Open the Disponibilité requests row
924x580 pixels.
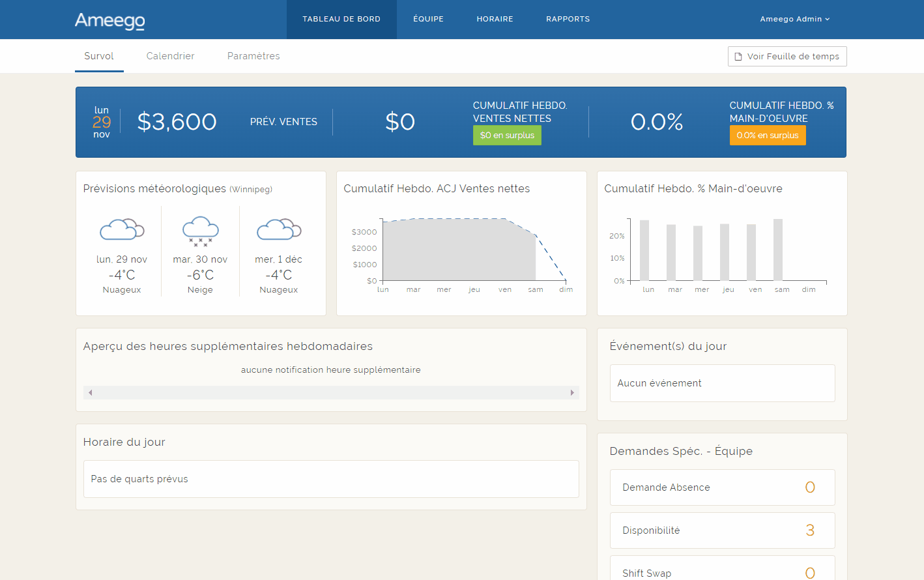tap(722, 530)
